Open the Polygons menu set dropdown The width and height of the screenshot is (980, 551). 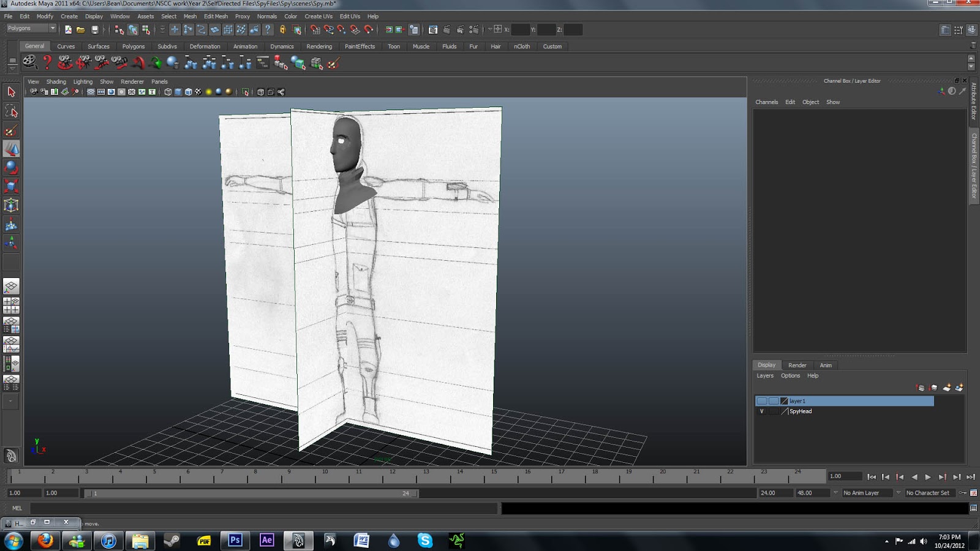31,28
